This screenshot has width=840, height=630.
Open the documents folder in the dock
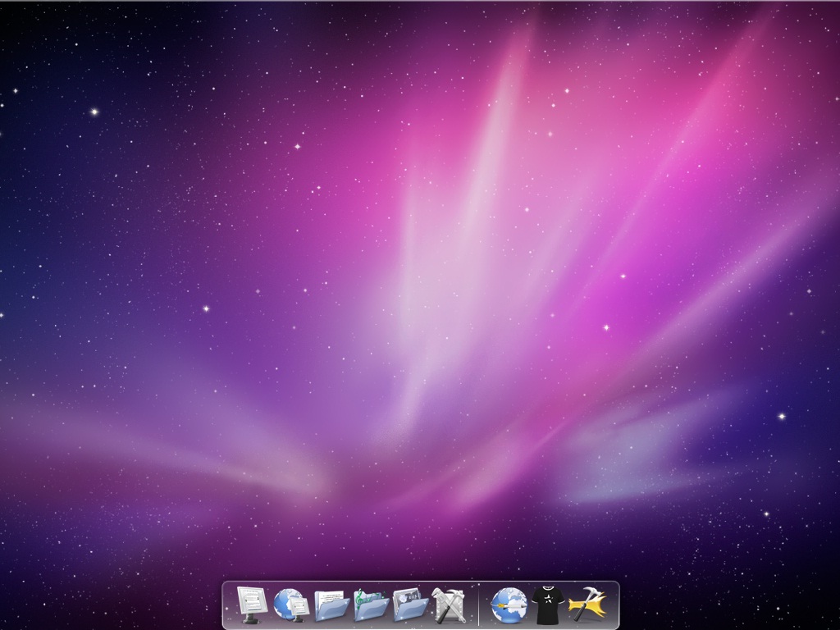(331, 606)
